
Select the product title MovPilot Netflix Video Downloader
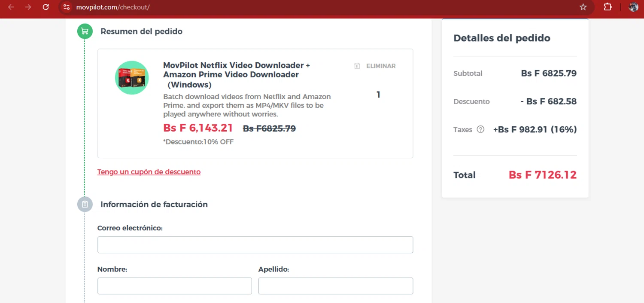pyautogui.click(x=237, y=75)
